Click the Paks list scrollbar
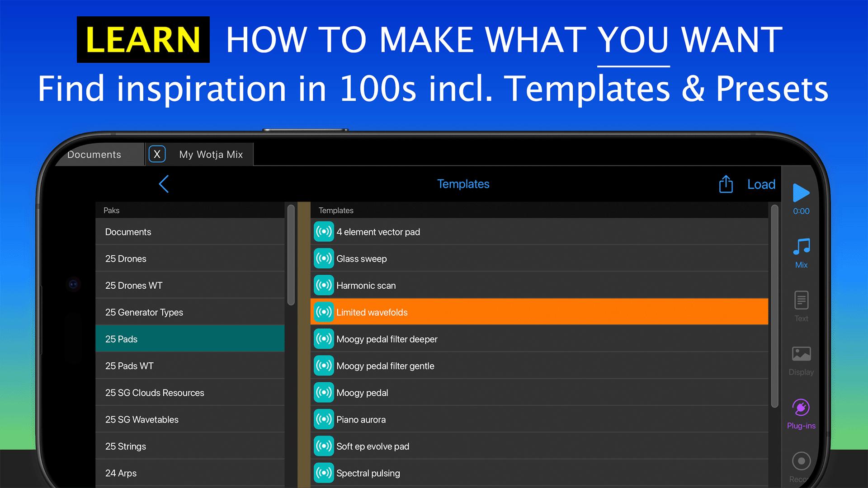Screen dimensions: 868x488 (291, 255)
